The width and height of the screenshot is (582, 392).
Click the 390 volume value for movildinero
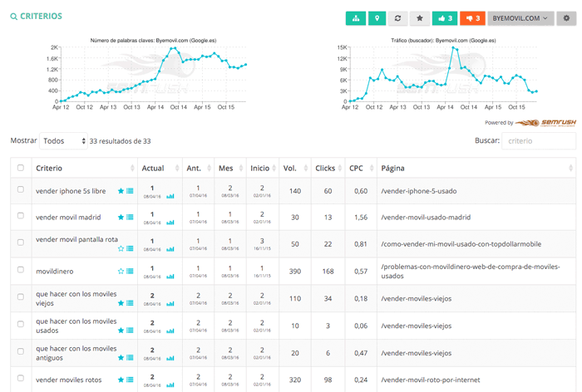click(295, 271)
